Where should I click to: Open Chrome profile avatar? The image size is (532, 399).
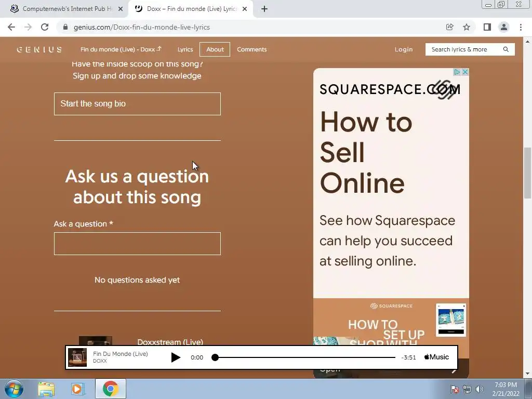pos(504,27)
